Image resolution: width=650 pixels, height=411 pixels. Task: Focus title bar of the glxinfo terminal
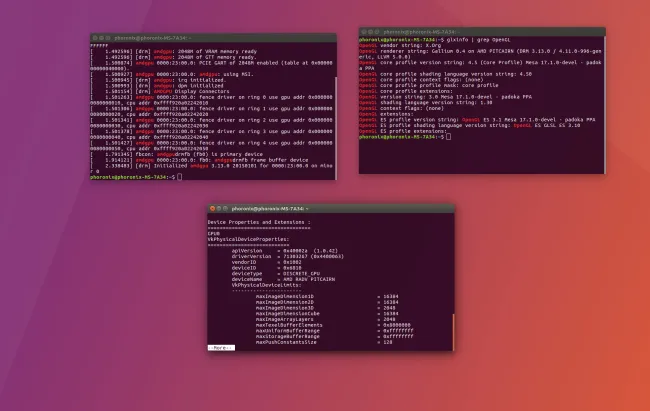(482, 32)
